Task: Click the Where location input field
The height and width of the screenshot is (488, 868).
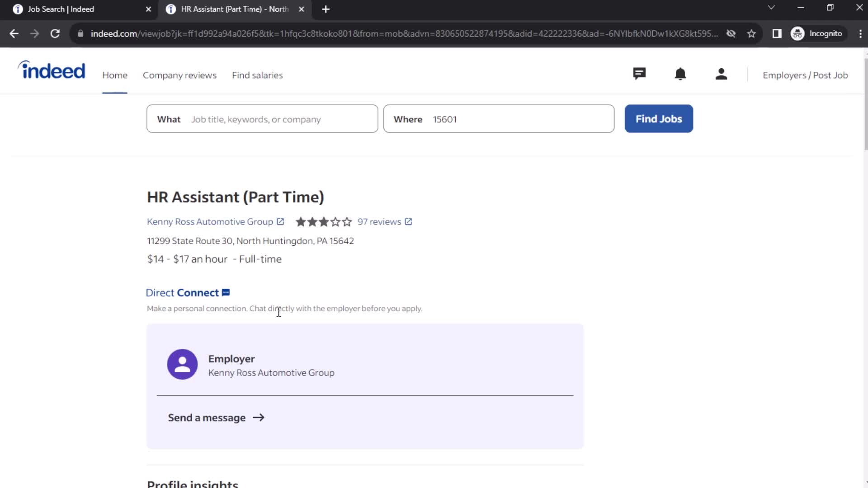Action: [500, 119]
